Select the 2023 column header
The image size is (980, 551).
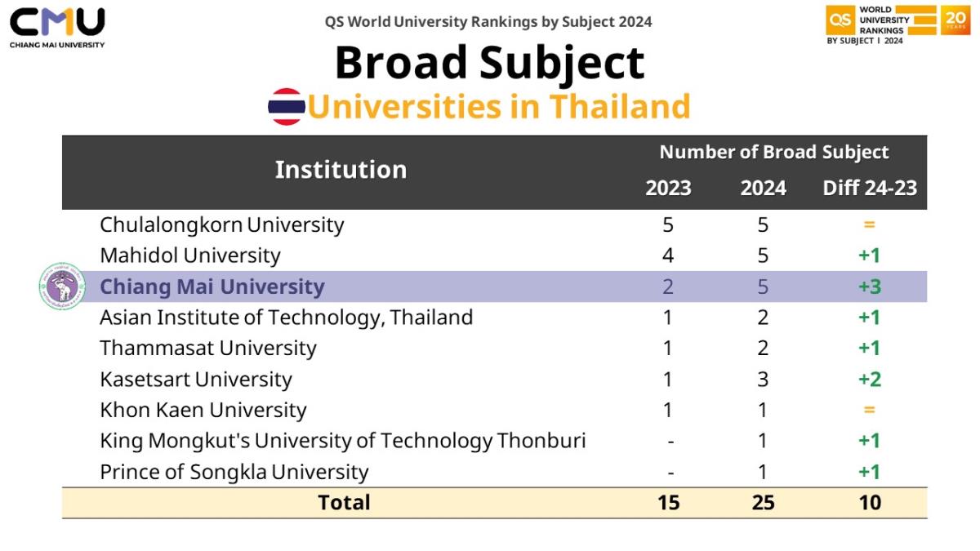(x=668, y=189)
